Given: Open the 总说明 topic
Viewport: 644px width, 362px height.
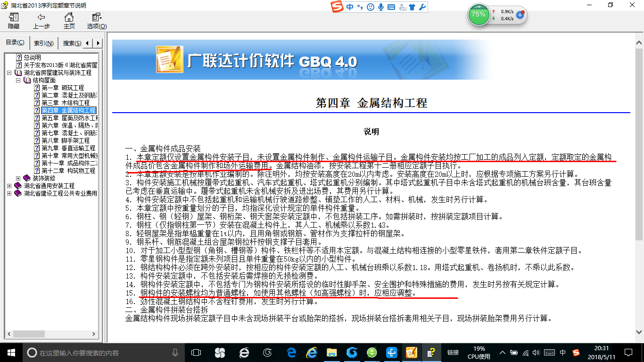Looking at the screenshot, I should point(33,58).
